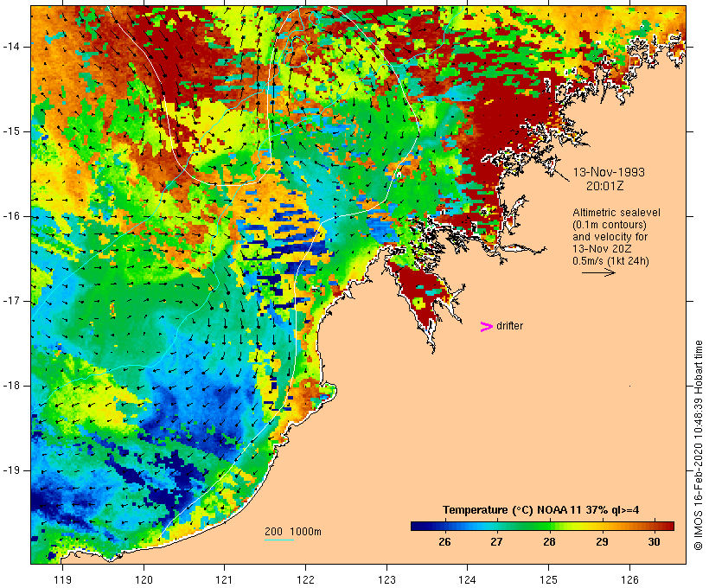Screen dimensions: 709x588
Task: Click the magenta drifter marker icon
Action: 487,327
